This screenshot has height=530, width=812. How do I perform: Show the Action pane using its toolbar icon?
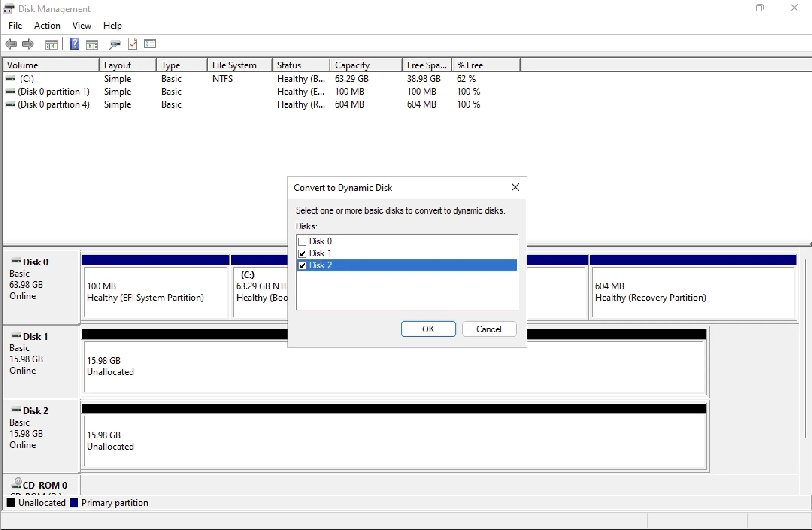point(92,44)
